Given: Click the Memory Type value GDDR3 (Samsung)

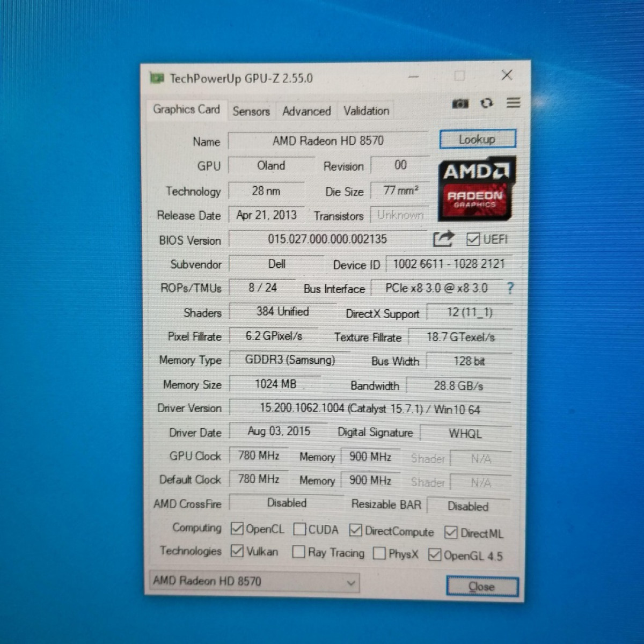Looking at the screenshot, I should 290,360.
